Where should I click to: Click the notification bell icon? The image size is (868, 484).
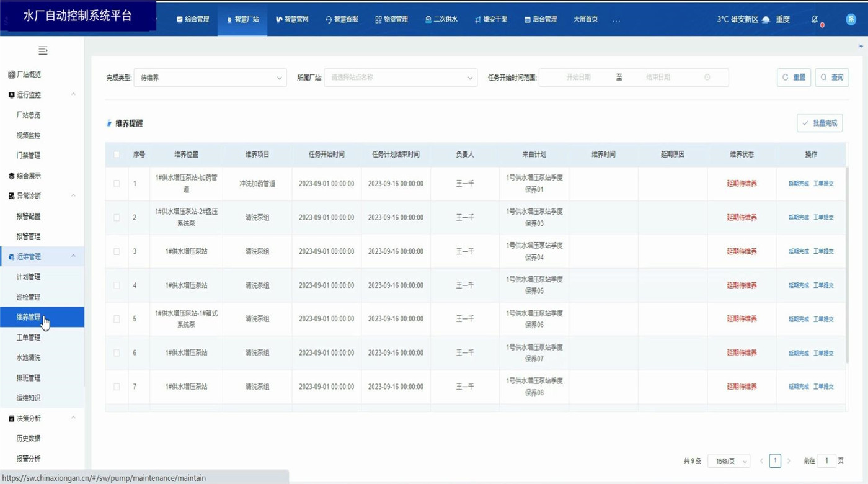815,19
